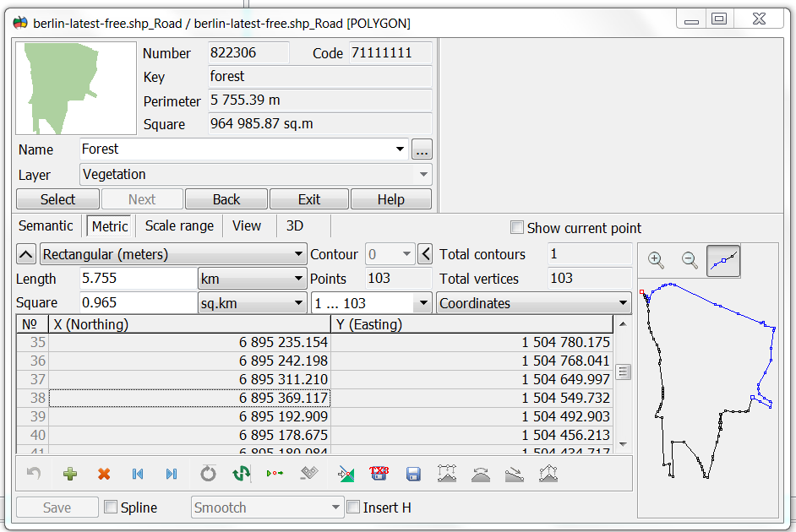The image size is (796, 532).
Task: Enable Show current point checkbox
Action: [517, 228]
